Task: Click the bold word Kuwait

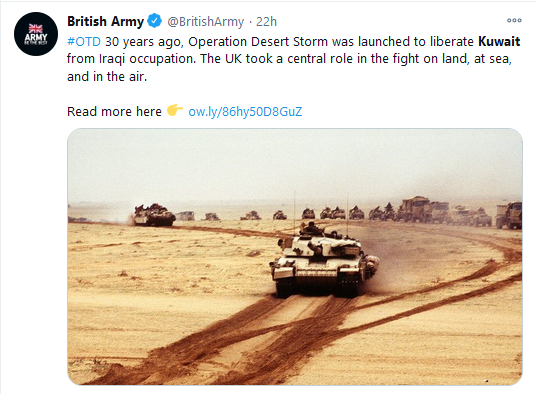Action: click(499, 41)
